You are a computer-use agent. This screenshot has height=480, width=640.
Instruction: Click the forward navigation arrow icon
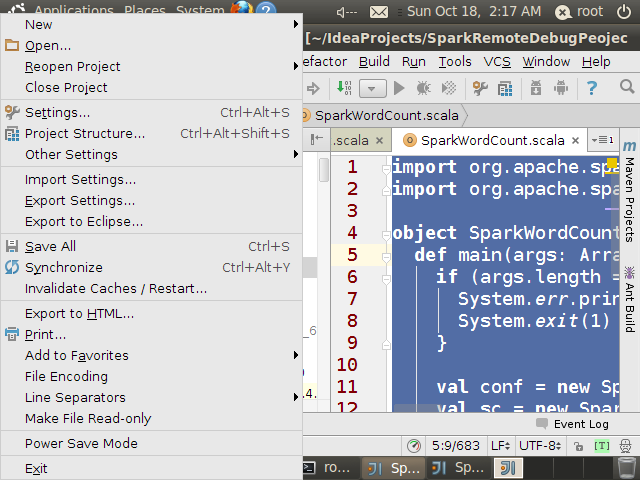click(313, 88)
